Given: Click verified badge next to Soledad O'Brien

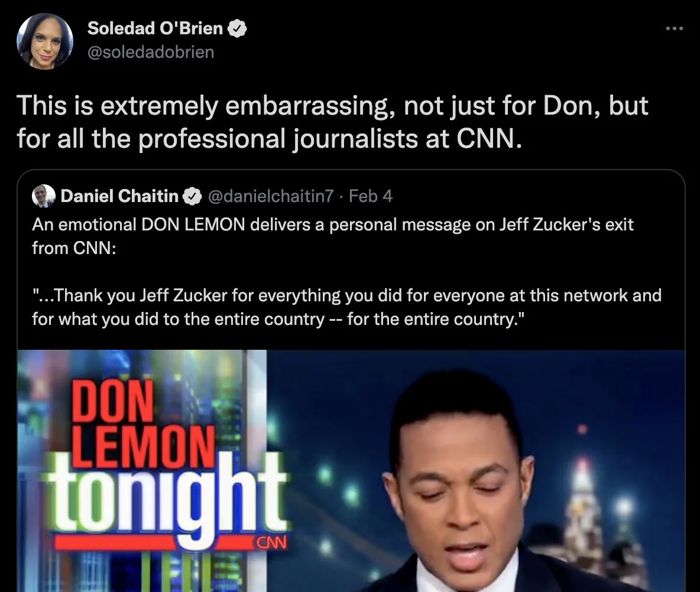Looking at the screenshot, I should [x=237, y=28].
